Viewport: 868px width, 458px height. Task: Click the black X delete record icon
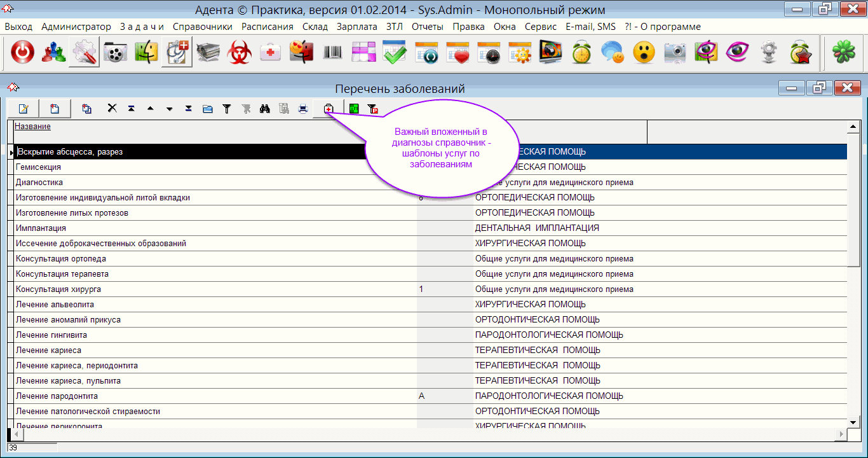click(x=112, y=109)
